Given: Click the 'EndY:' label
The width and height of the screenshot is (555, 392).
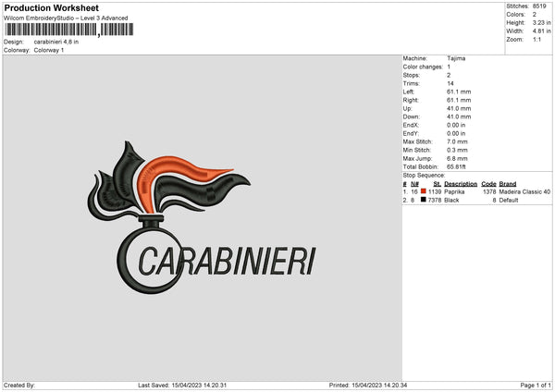Looking at the screenshot, I should point(411,133).
